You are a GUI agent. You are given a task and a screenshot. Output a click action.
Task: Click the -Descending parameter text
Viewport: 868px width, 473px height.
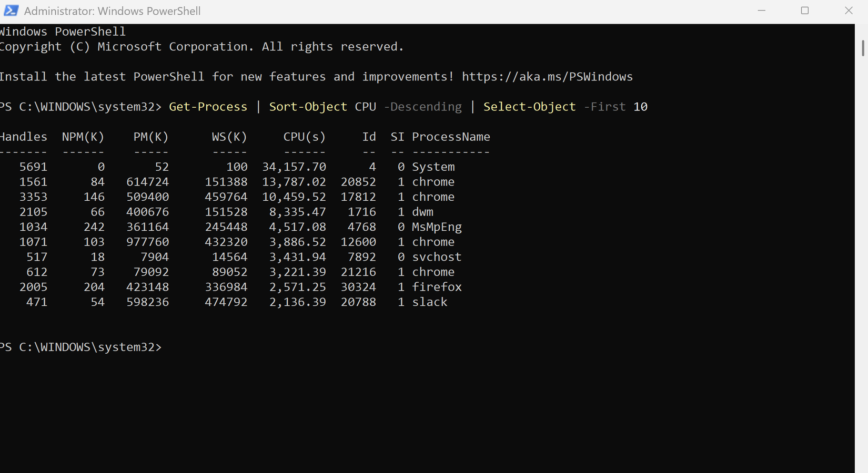422,107
